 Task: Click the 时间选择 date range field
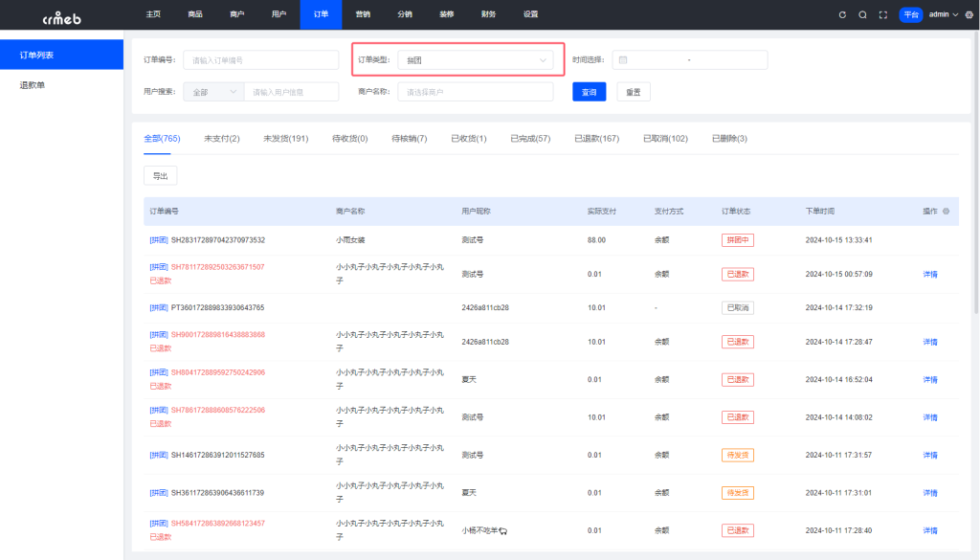click(x=689, y=60)
